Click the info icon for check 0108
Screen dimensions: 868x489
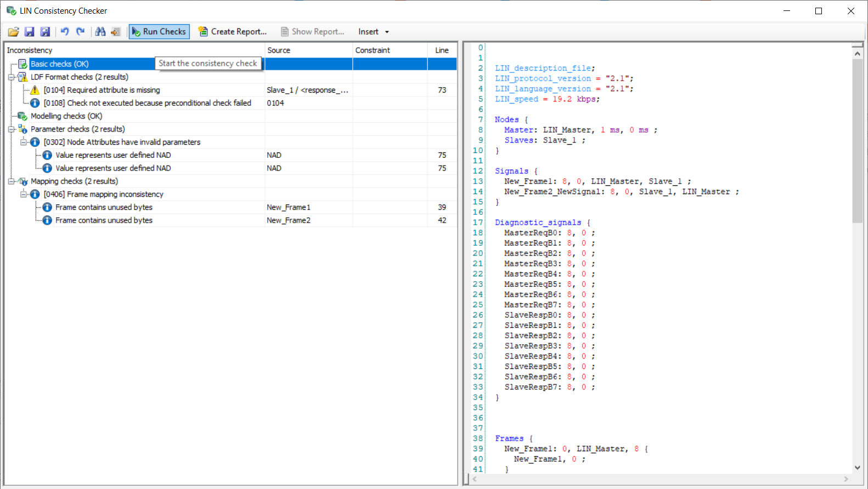pos(35,103)
